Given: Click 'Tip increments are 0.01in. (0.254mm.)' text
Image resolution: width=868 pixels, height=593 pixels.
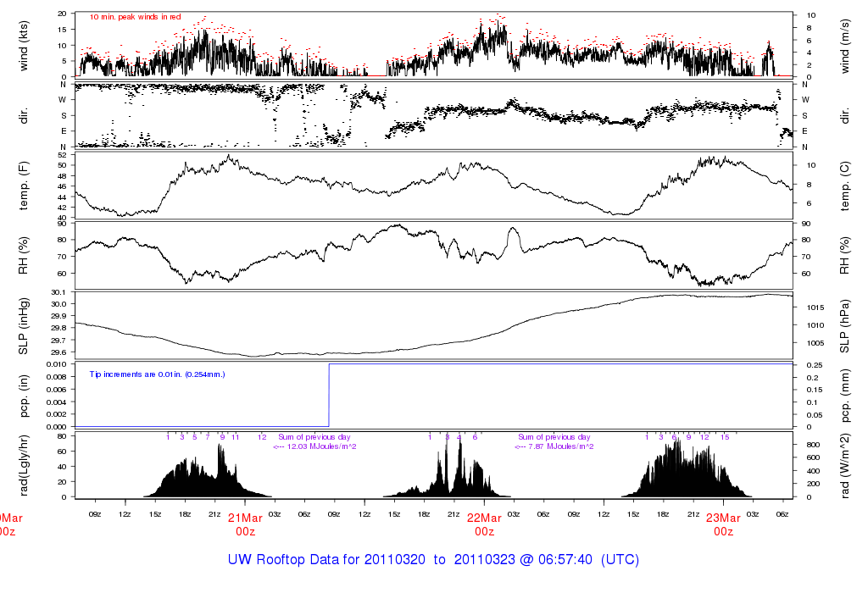Looking at the screenshot, I should click(157, 374).
